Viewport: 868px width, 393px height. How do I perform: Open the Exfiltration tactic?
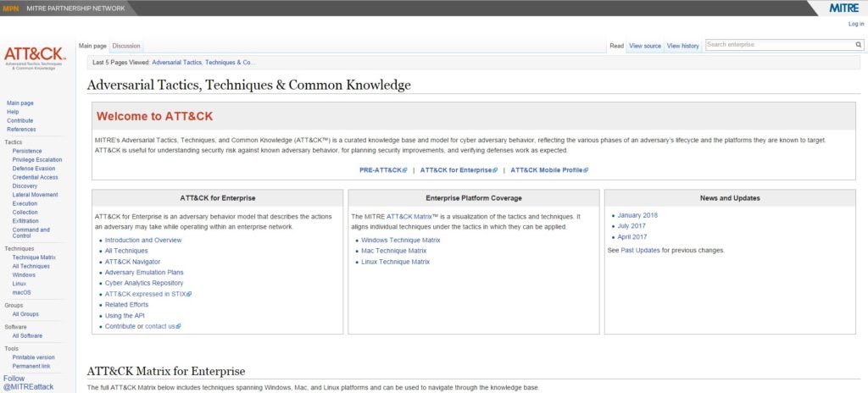pos(25,221)
